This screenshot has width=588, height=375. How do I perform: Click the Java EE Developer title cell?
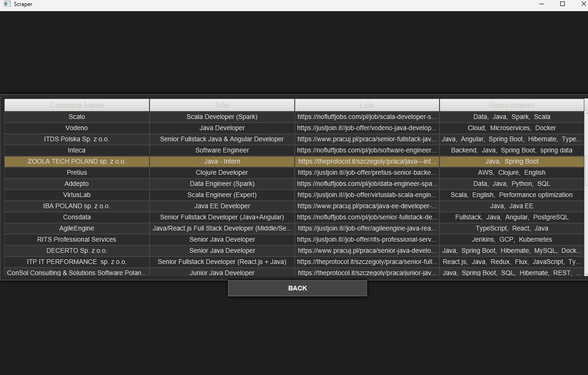pyautogui.click(x=222, y=206)
